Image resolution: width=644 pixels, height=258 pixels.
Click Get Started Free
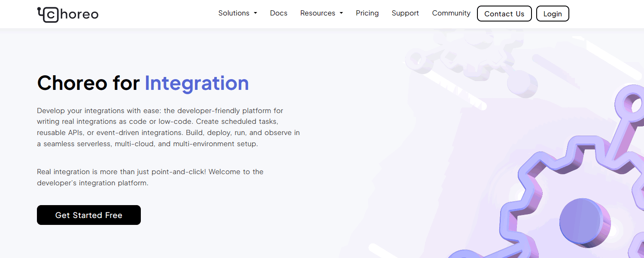[x=88, y=215]
